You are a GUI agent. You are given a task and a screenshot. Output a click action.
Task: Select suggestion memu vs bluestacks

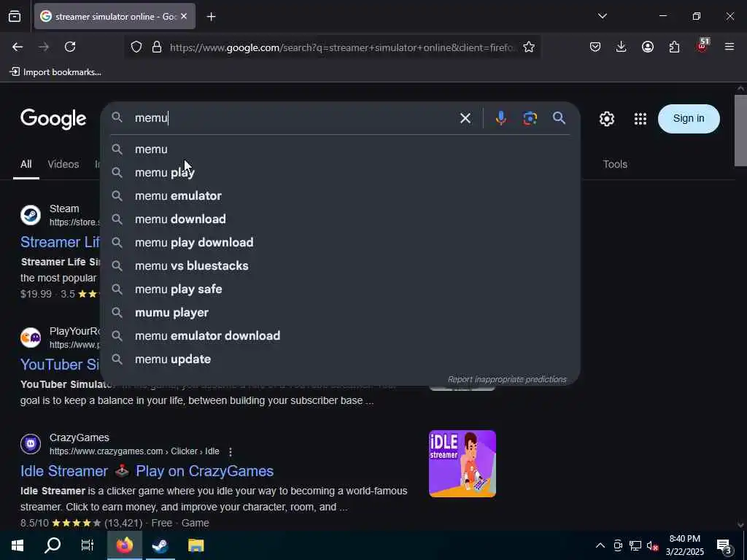click(340, 265)
